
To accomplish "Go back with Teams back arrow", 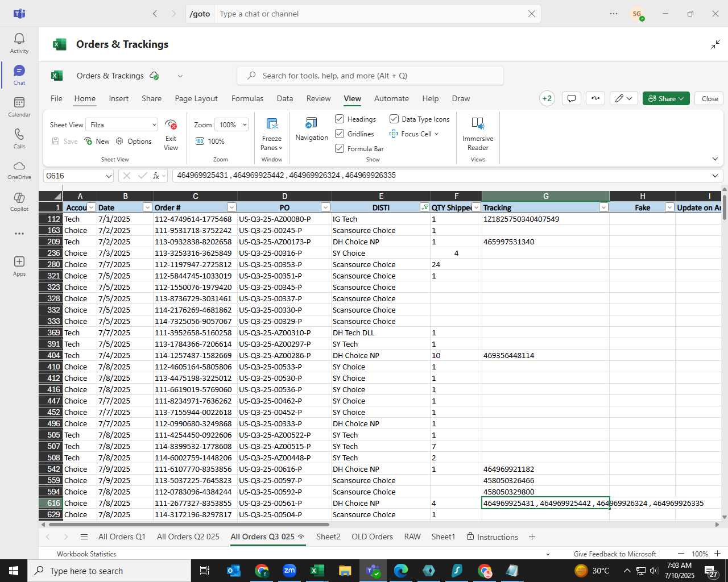I will point(155,14).
